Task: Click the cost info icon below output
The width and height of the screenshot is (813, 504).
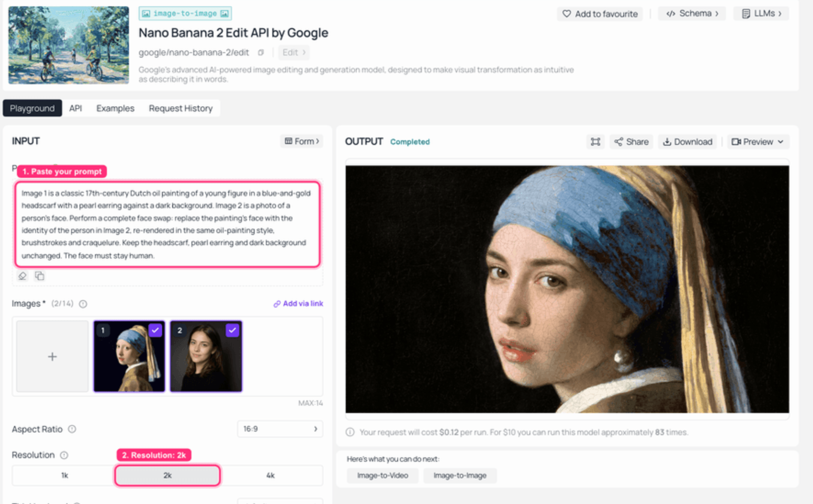Action: [x=350, y=432]
